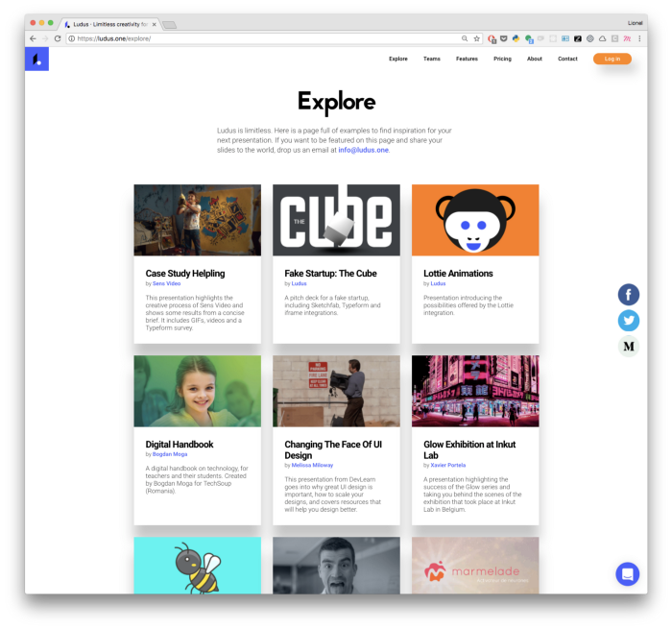Image resolution: width=672 pixels, height=629 pixels.
Task: Share the page on Twitter
Action: (x=628, y=321)
